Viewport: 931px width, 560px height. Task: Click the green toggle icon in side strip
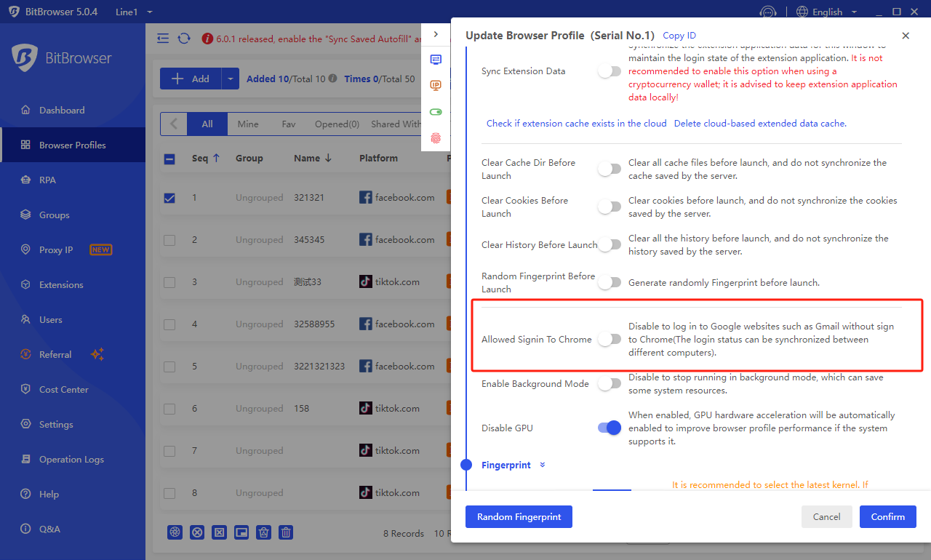(x=436, y=112)
